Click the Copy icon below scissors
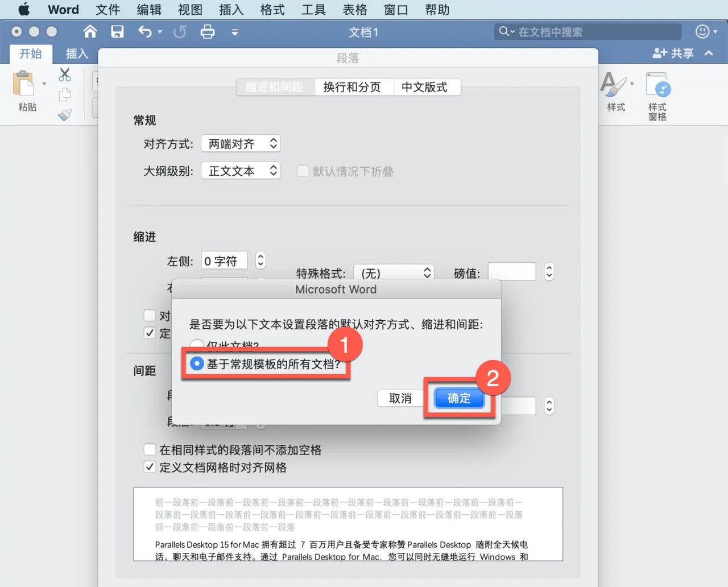This screenshot has height=587, width=728. [x=65, y=94]
